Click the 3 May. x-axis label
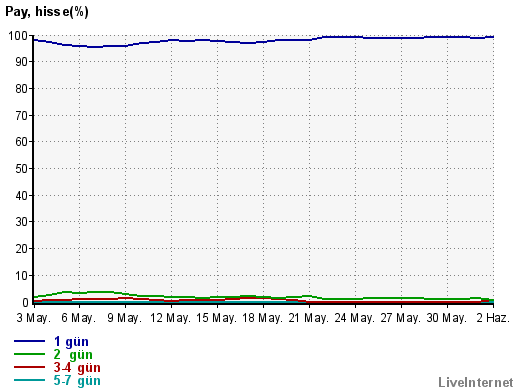Image resolution: width=520 pixels, height=392 pixels. tap(34, 318)
